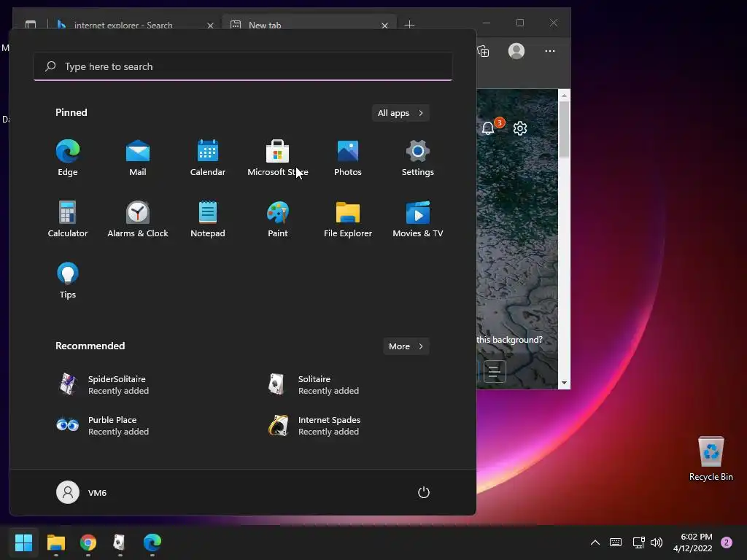Launch Calculator
The height and width of the screenshot is (560, 747).
68,219
